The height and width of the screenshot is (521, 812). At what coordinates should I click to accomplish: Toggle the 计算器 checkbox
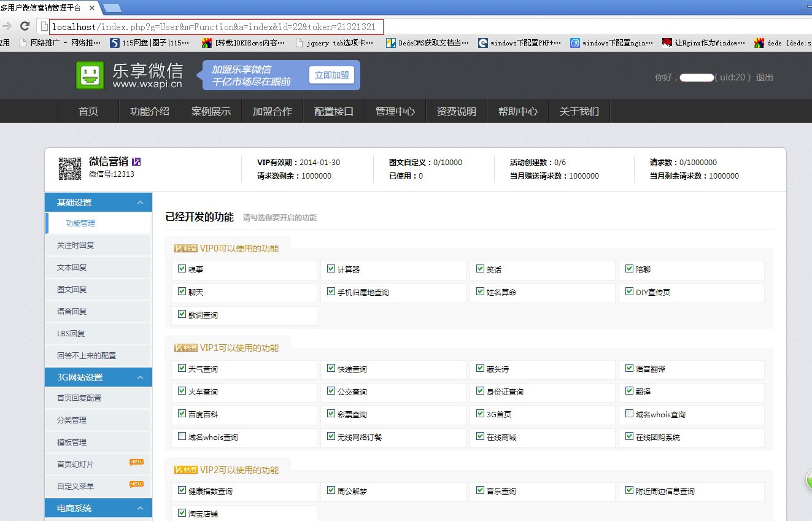(331, 269)
